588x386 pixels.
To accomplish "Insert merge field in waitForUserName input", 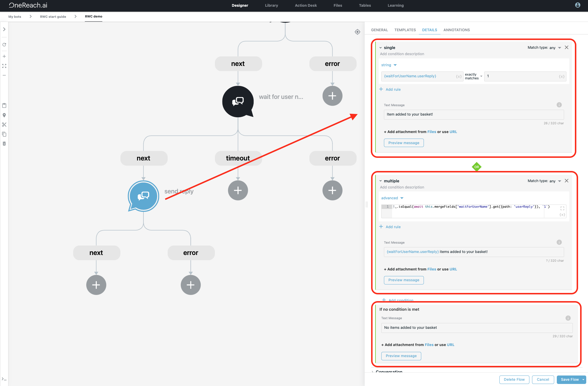I will tap(459, 76).
